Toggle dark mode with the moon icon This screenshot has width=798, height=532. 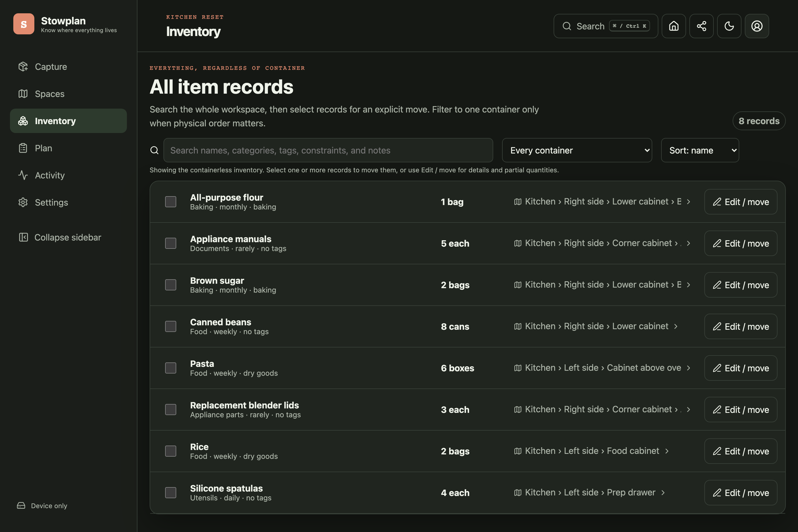click(x=729, y=26)
